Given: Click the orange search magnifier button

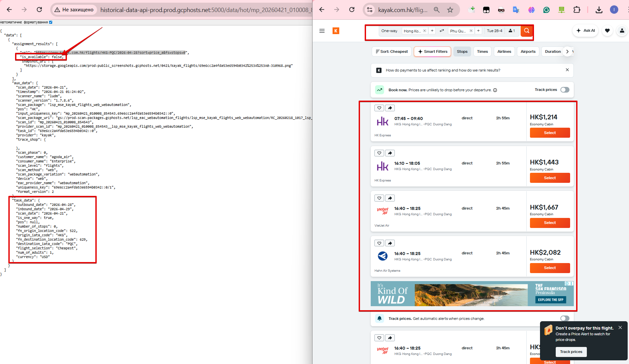Looking at the screenshot, I should [527, 31].
